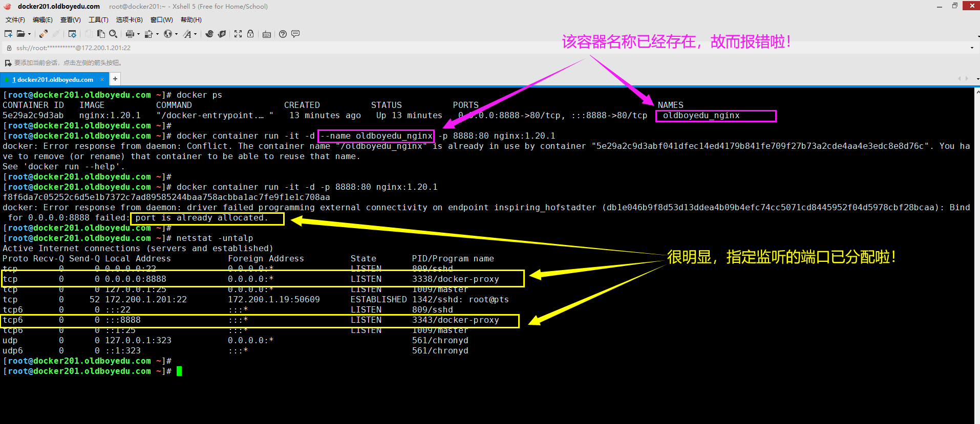Click the Help question mark icon

tap(283, 34)
